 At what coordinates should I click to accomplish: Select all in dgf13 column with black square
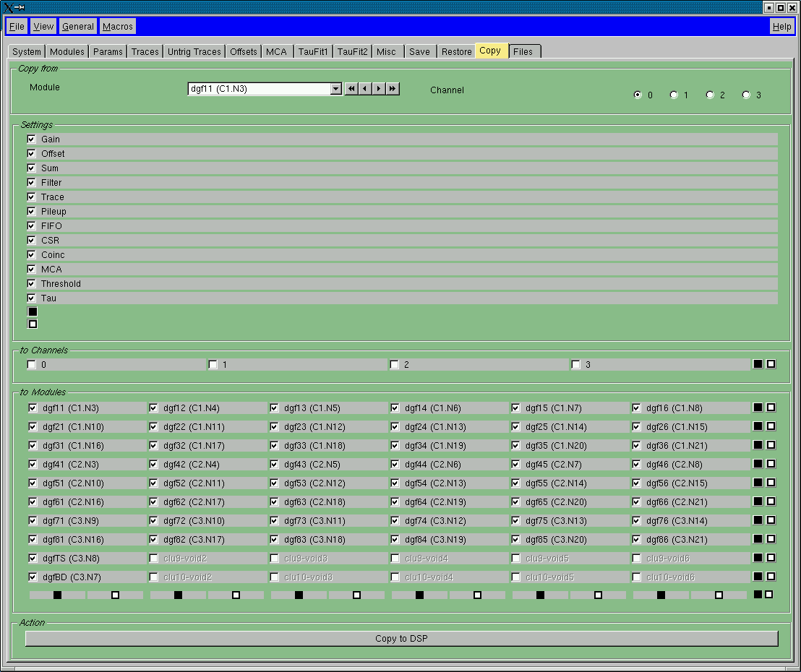click(299, 595)
